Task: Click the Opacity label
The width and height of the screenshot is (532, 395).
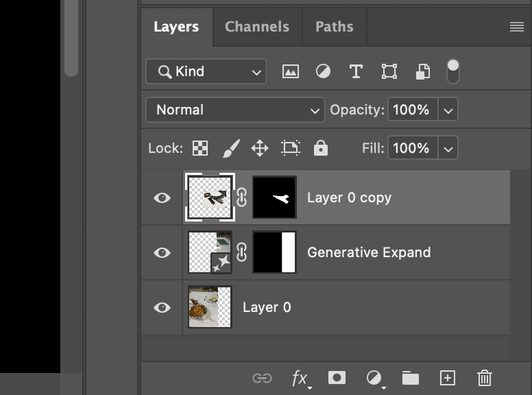Action: tap(357, 110)
